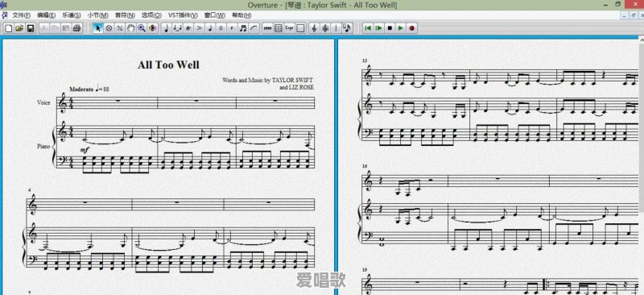Open the chord grid table palette

(x=278, y=28)
